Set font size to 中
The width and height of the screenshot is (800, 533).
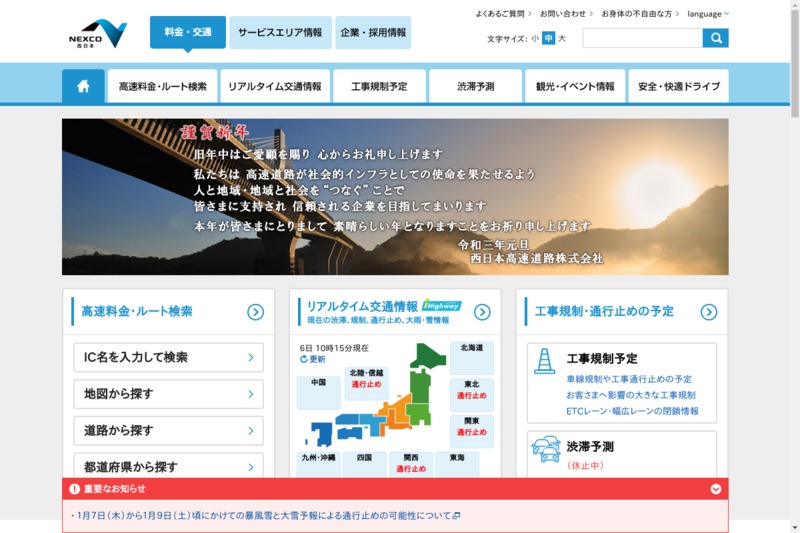tap(548, 39)
